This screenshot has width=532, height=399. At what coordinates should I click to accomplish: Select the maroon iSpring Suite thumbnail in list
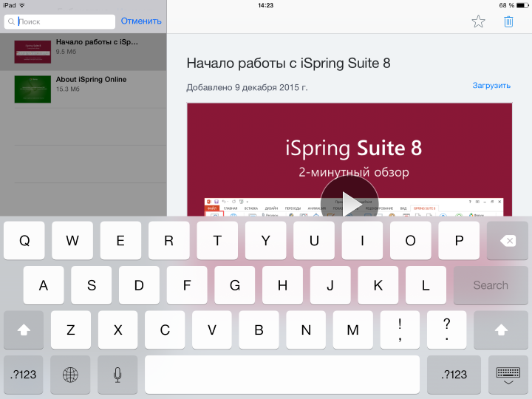33,52
